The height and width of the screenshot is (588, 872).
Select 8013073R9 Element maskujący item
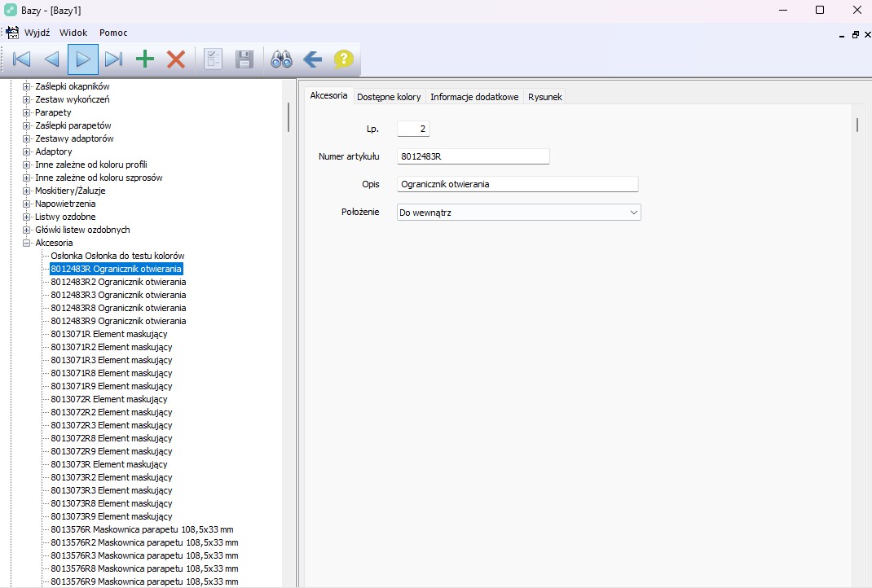(x=112, y=516)
